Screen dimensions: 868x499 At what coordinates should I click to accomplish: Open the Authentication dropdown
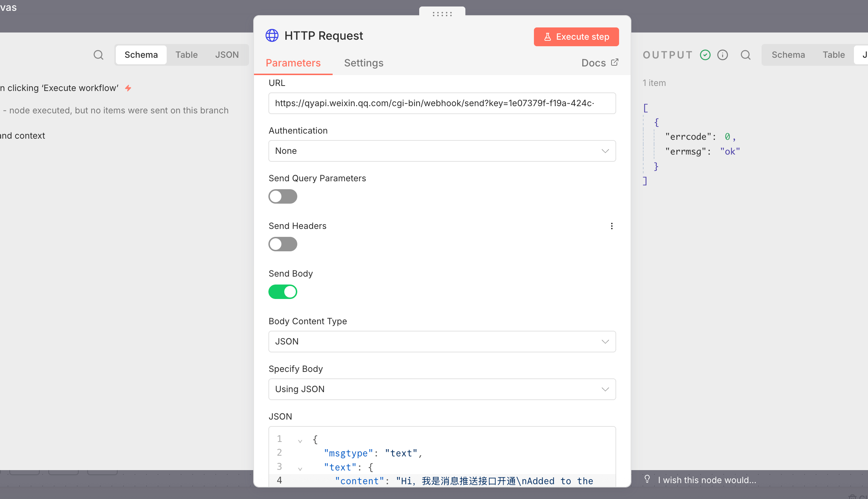pos(442,151)
